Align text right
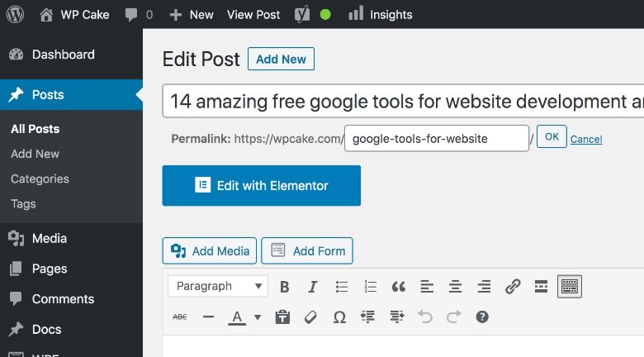This screenshot has width=644, height=357. point(484,287)
